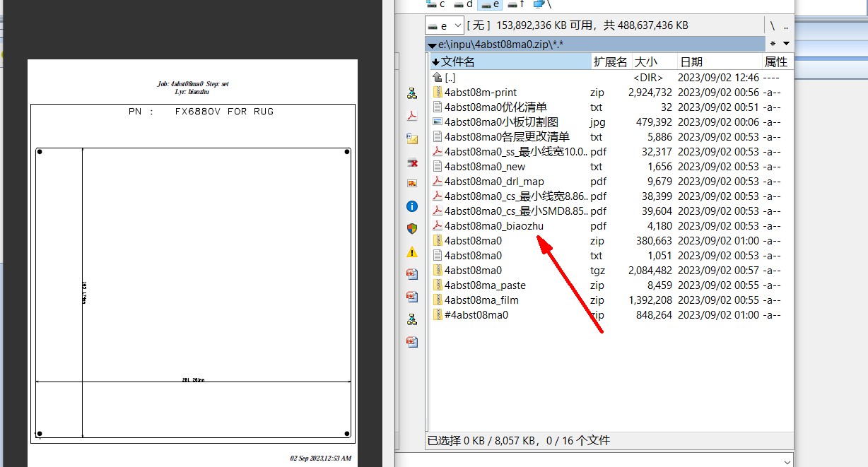Click the network computers icon at the top of the vertical toolbar

412,93
